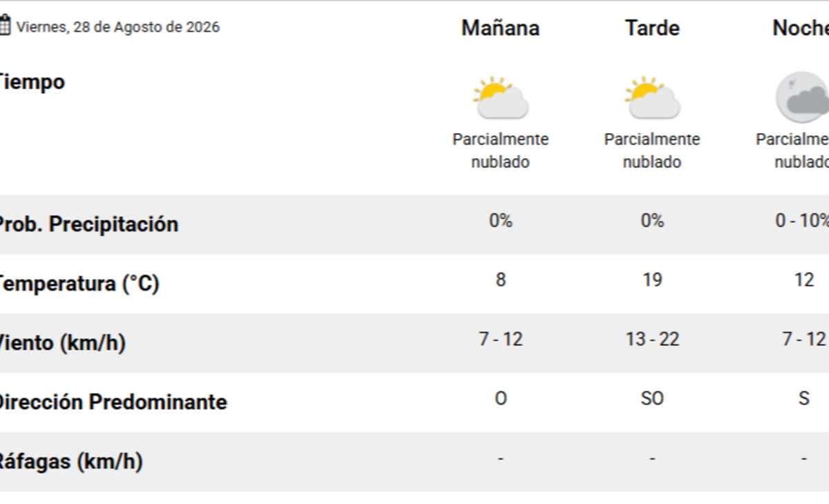This screenshot has height=504, width=829.
Task: Click the Temperatura (°C) row label
Action: (x=78, y=284)
